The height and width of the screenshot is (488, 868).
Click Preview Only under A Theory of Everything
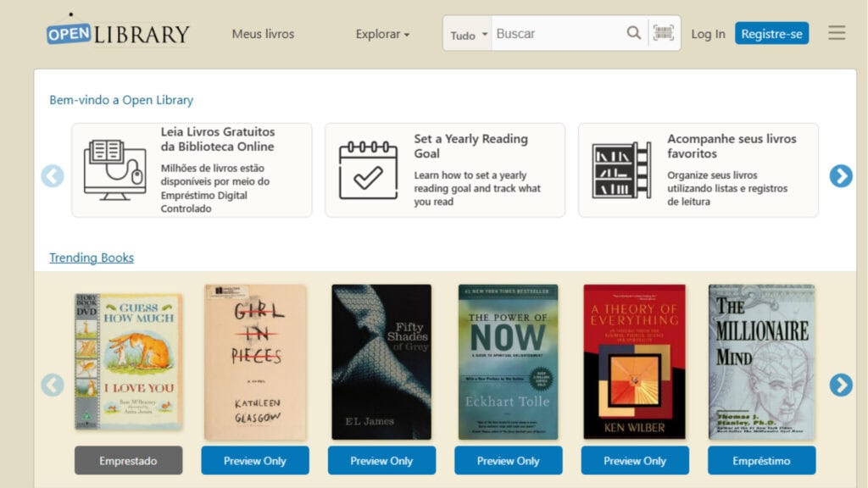click(635, 460)
